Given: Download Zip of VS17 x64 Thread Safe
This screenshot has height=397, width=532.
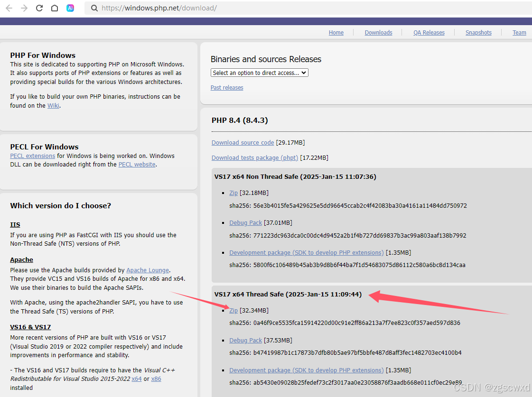Looking at the screenshot, I should [233, 311].
